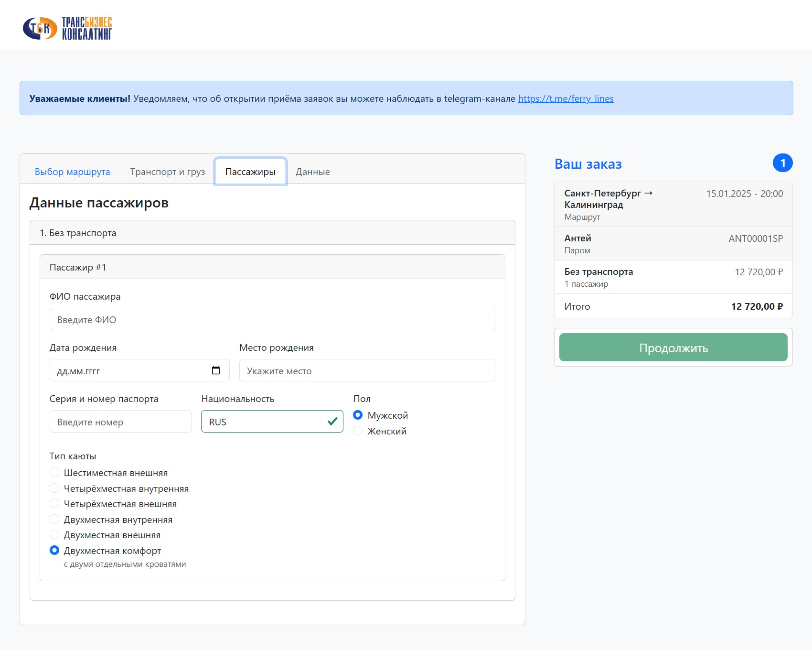Click the Итого total 12 720,00 ₽
Screen dimensions: 812x650
click(757, 306)
